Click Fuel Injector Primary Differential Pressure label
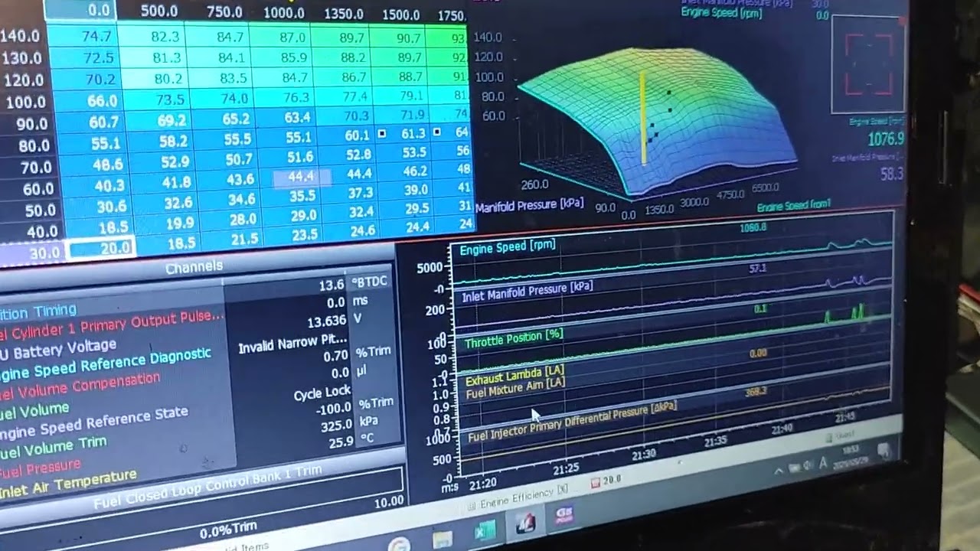The image size is (980, 551). (572, 421)
